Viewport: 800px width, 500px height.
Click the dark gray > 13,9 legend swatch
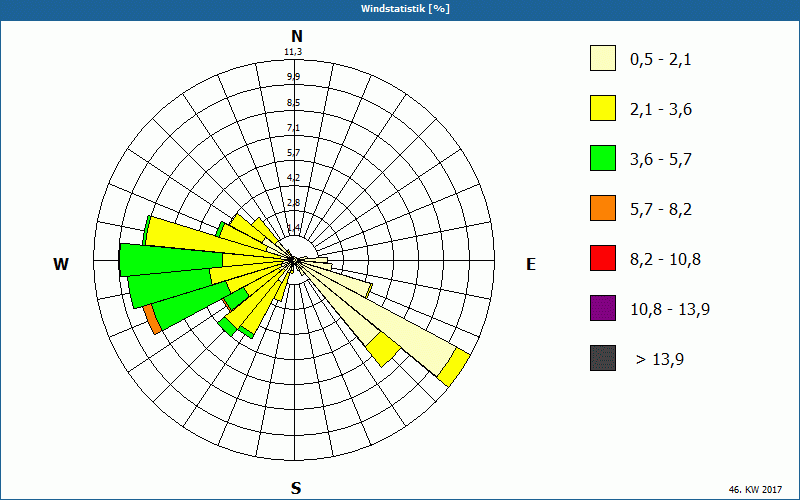tap(603, 358)
